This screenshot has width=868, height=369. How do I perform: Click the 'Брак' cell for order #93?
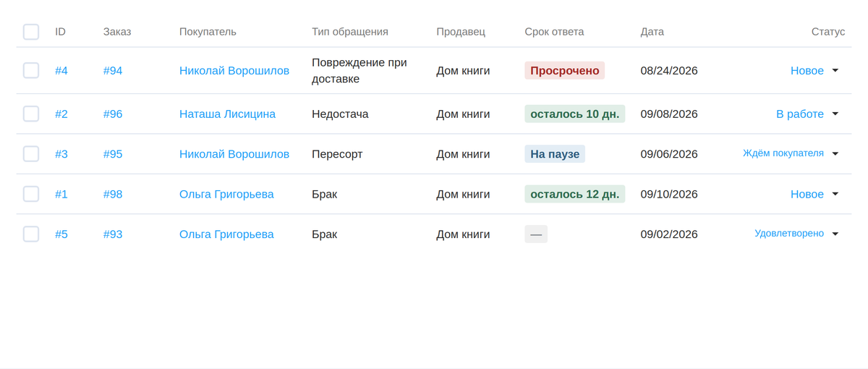(324, 234)
